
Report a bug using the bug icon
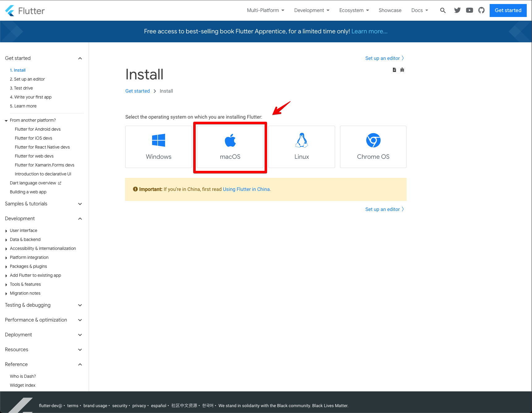pyautogui.click(x=402, y=70)
